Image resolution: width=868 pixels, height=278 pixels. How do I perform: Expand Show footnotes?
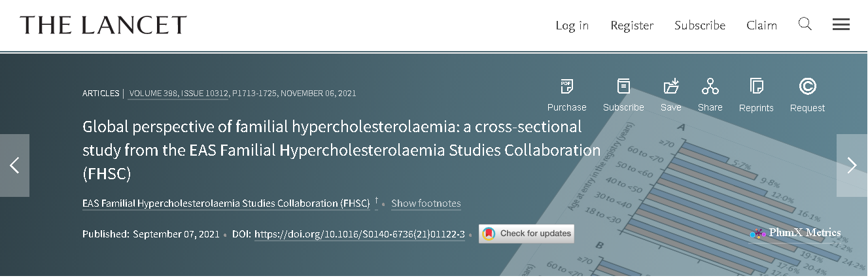(x=426, y=203)
